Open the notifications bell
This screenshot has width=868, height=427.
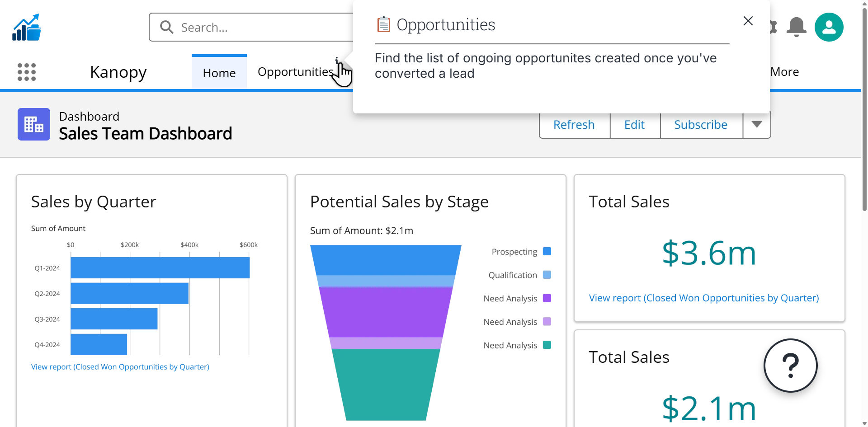coord(796,27)
